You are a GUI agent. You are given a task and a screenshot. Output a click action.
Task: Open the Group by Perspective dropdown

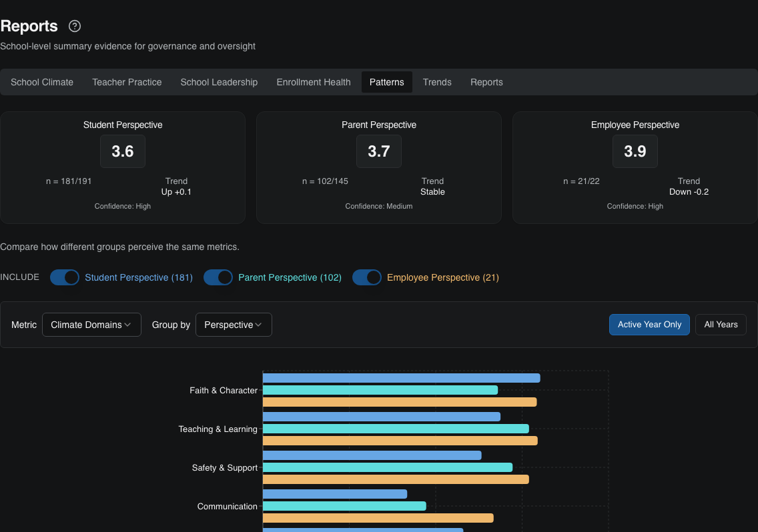234,325
